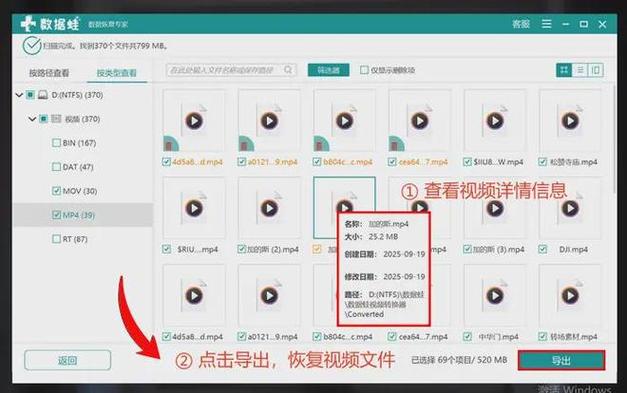Check the RT (87) checkbox

(x=56, y=239)
